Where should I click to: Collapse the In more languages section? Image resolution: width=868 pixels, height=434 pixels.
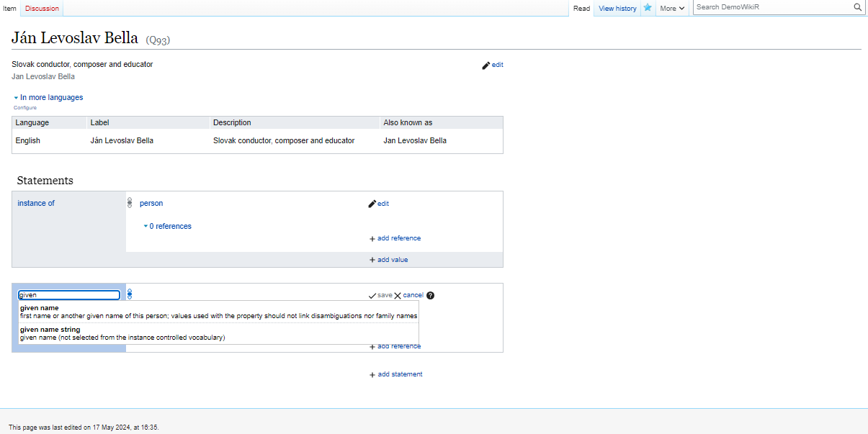click(48, 97)
